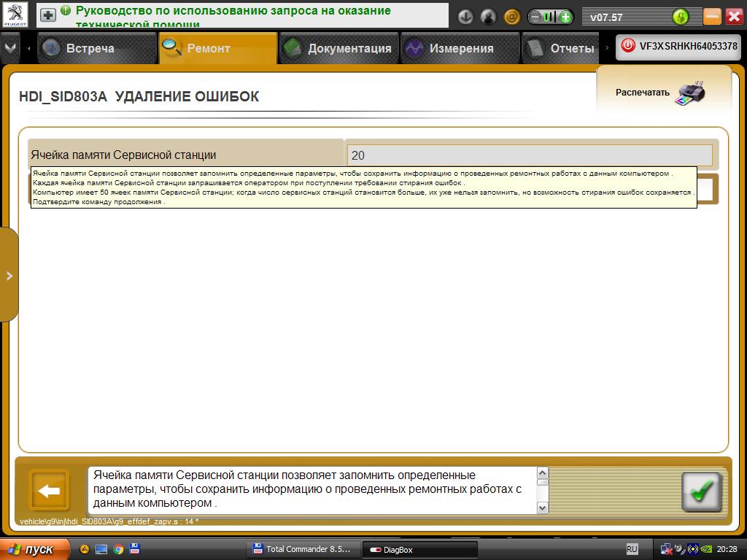Open the Windows пуск start button
747x560 pixels.
pos(34,549)
